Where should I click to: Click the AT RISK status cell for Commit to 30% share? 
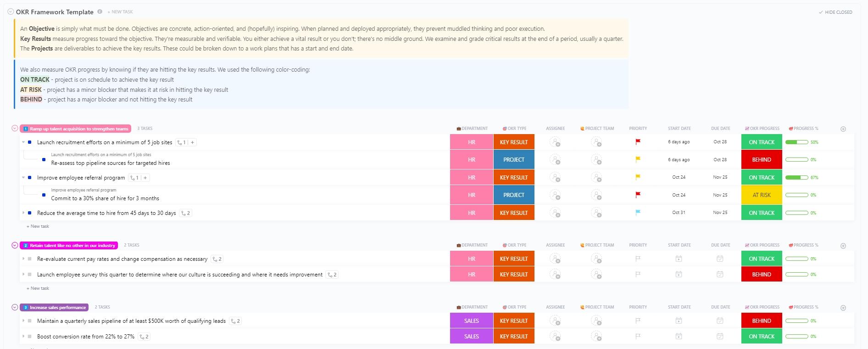click(x=762, y=195)
